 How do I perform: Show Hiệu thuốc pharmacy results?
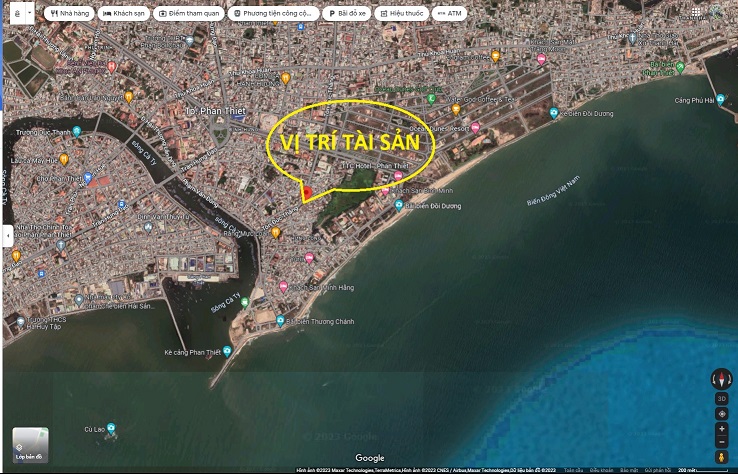(404, 14)
